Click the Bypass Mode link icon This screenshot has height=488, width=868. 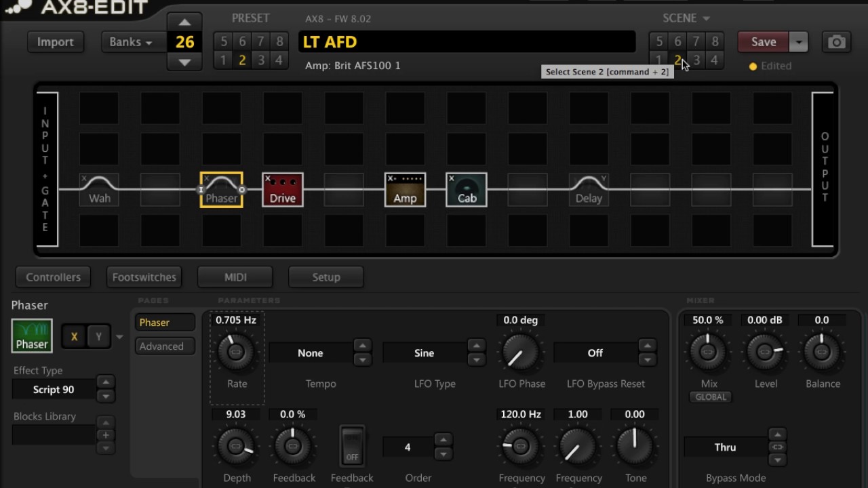pyautogui.click(x=778, y=447)
